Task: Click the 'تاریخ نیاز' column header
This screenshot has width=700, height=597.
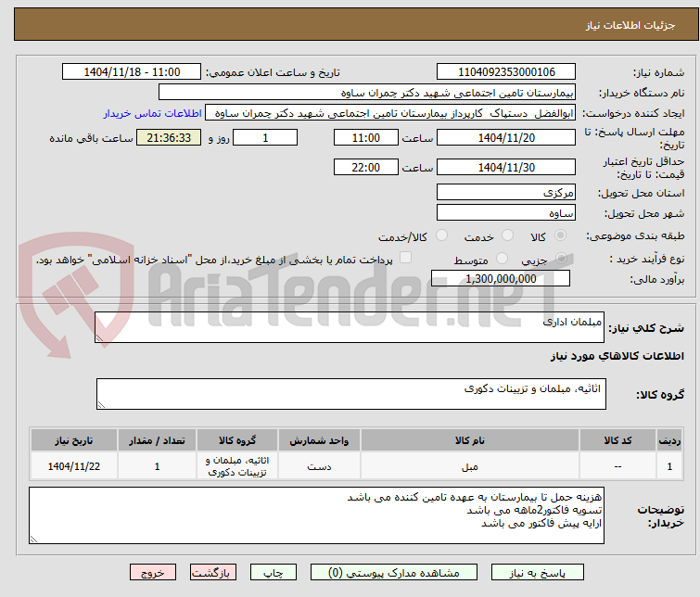Action: (x=74, y=440)
